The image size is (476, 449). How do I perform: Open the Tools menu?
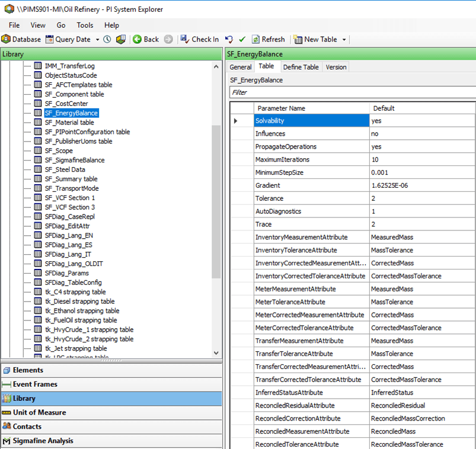tap(85, 25)
